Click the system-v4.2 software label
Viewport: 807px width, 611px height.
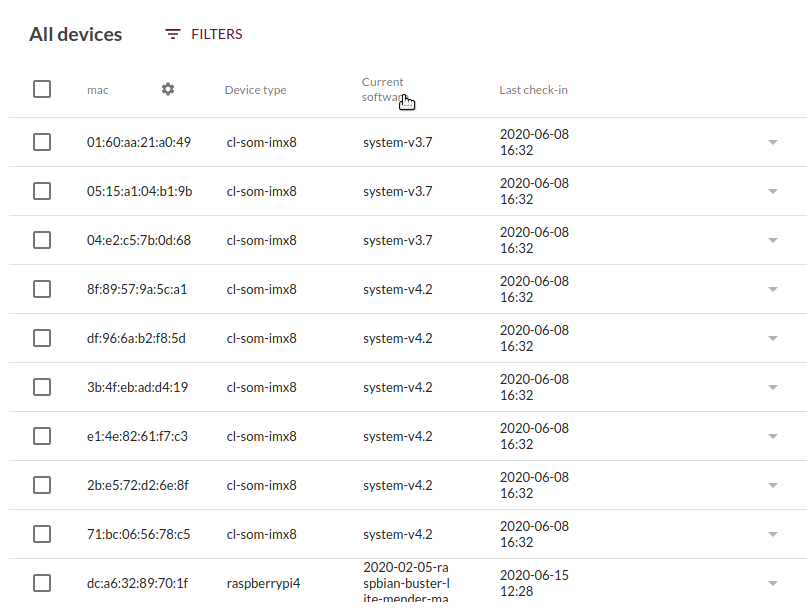391,288
